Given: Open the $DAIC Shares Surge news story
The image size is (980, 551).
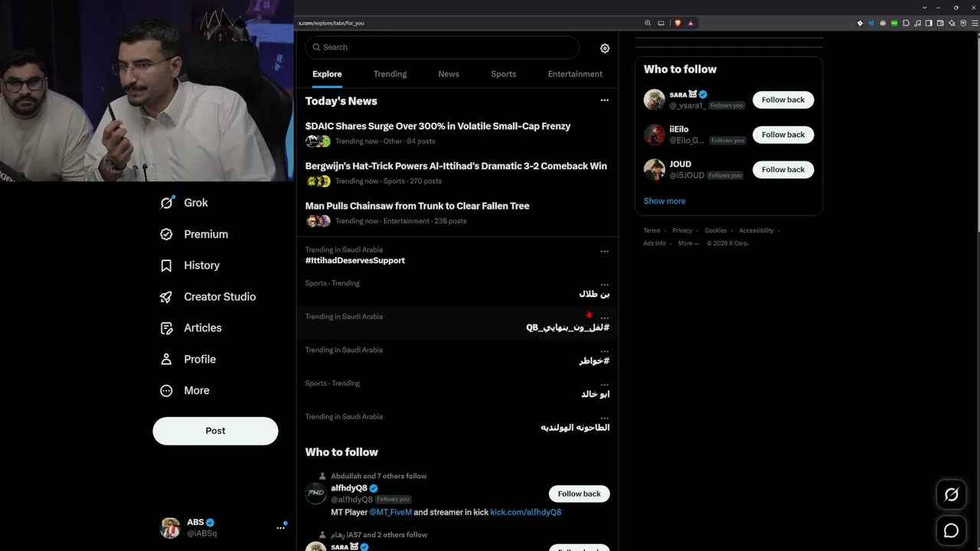Looking at the screenshot, I should [x=438, y=126].
